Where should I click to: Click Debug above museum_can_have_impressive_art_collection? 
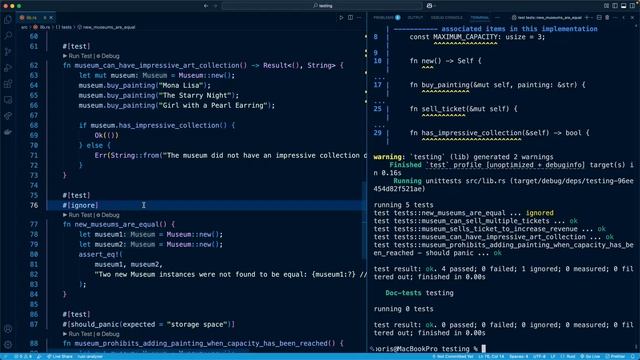pos(108,56)
